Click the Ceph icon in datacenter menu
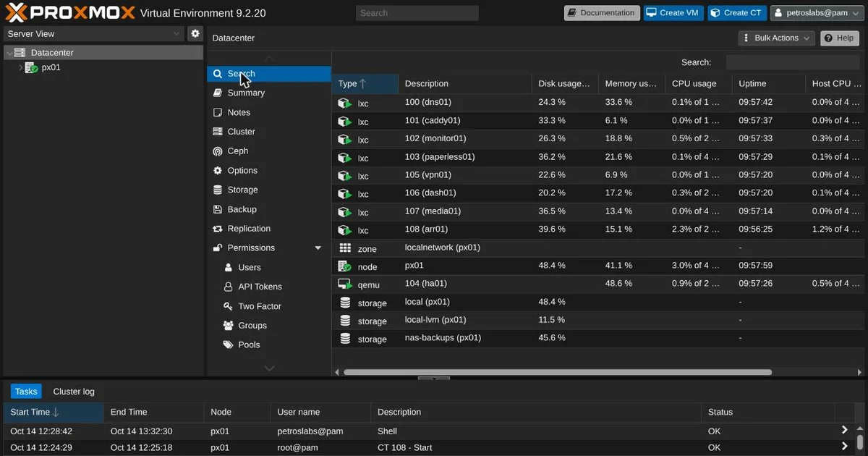The height and width of the screenshot is (456, 868). 218,151
